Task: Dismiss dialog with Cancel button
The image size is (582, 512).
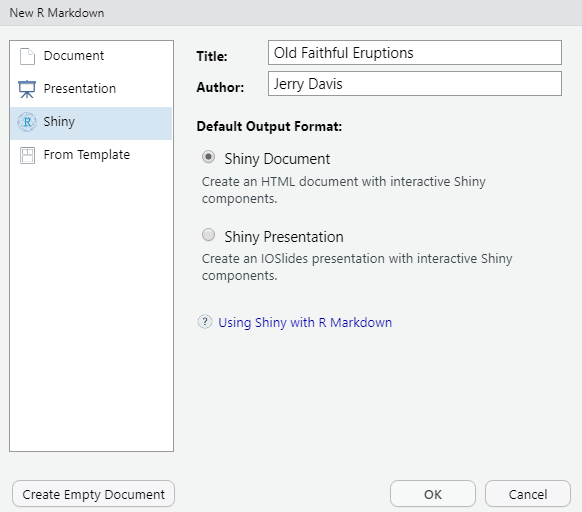Action: click(x=528, y=494)
